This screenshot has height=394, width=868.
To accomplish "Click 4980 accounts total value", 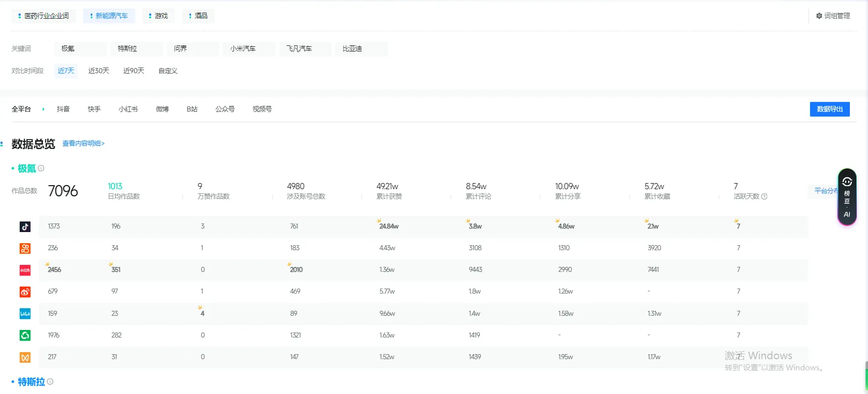I will click(x=296, y=187).
